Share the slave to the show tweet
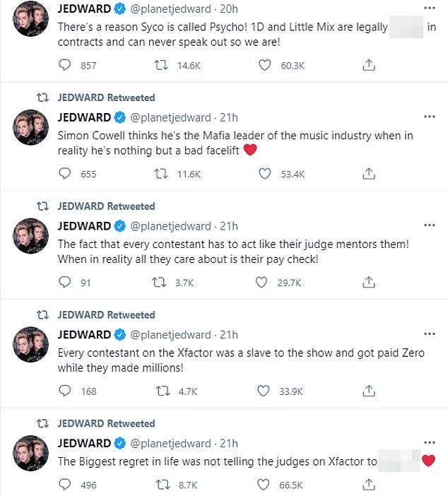 368,391
